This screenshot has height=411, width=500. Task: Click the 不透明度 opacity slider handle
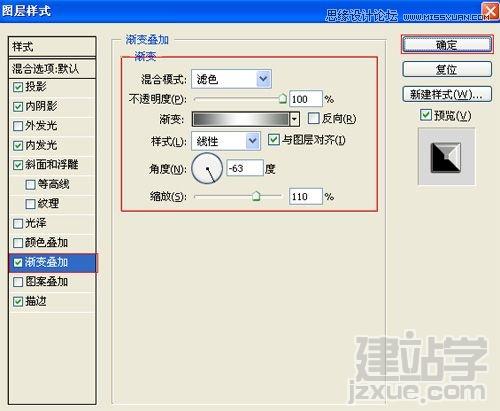283,98
